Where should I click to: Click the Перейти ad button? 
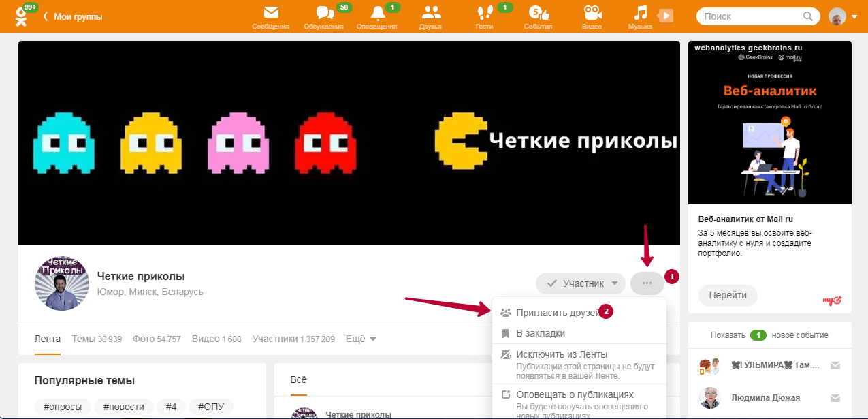tap(728, 295)
